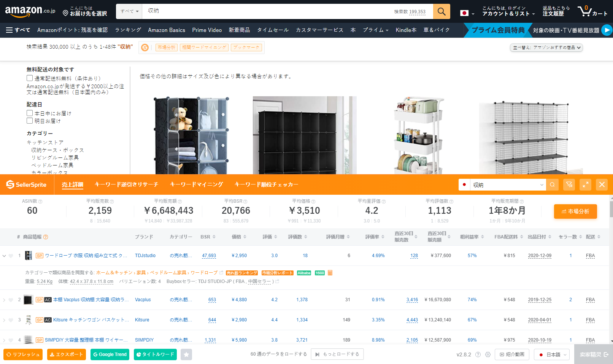Favorite the Kitsure row heart icon

point(11,320)
